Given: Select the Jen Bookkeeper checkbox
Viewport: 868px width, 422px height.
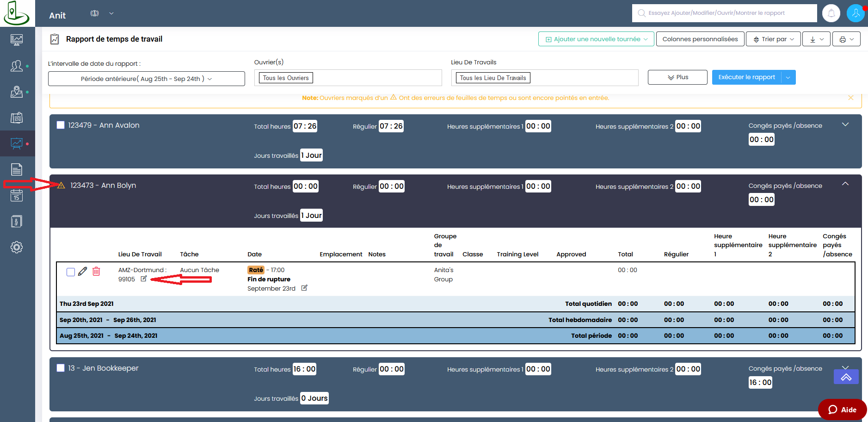Looking at the screenshot, I should tap(61, 368).
